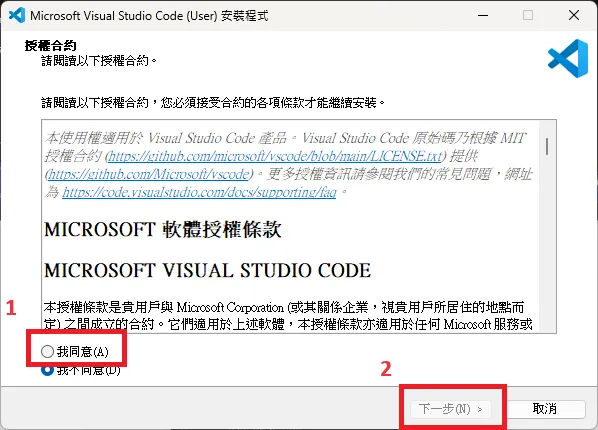Click the 取消 button
598x430 pixels.
coord(545,409)
